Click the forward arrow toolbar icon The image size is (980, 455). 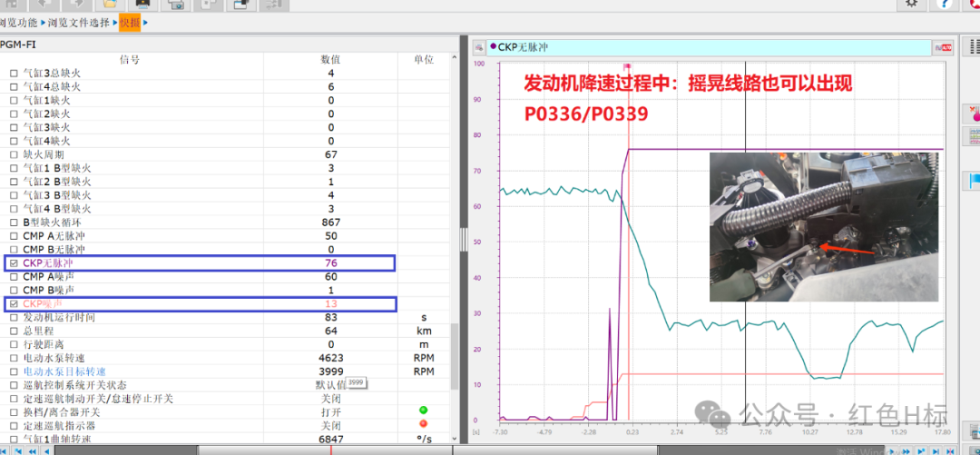point(77,5)
